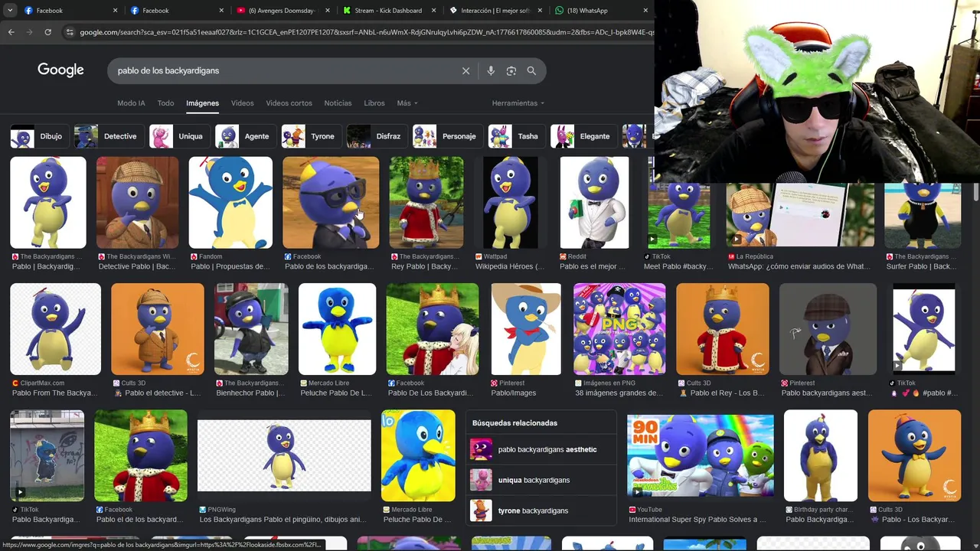980x551 pixels.
Task: Switch to the Interacción browser tab
Action: coord(495,11)
